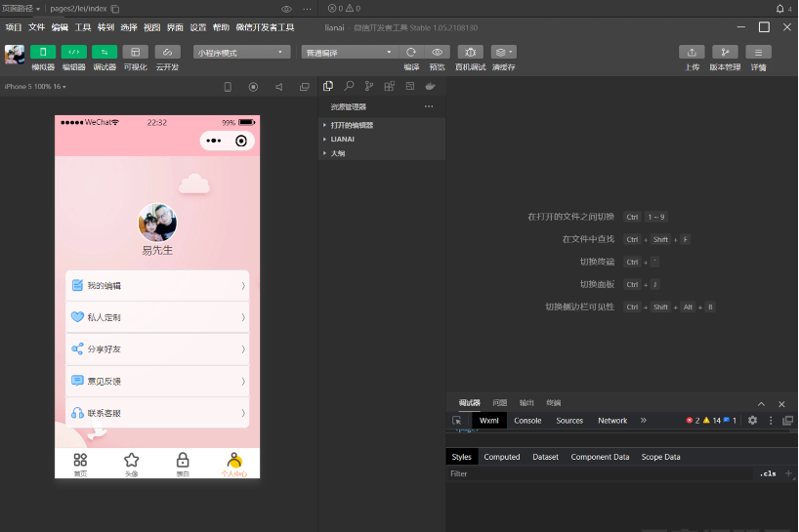Viewport: 799px width, 532px height.
Task: Open the mini program mode dropdown
Action: pyautogui.click(x=242, y=52)
